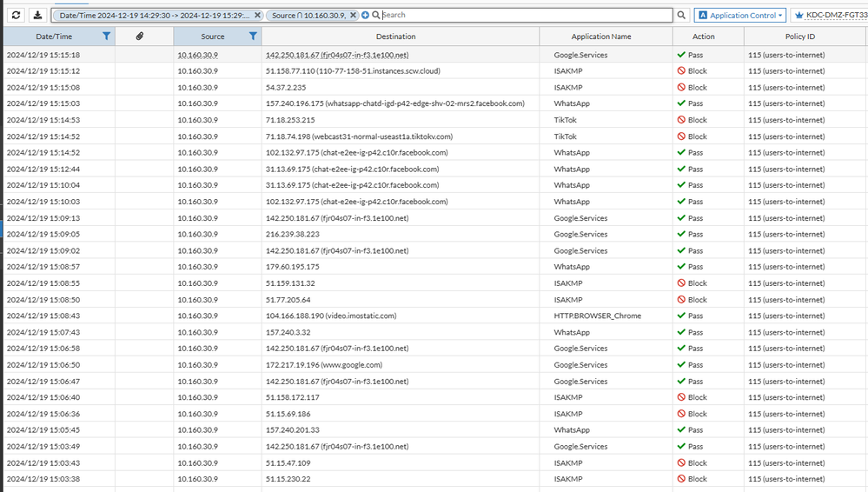Click destination video.imostatic.com

pos(331,316)
